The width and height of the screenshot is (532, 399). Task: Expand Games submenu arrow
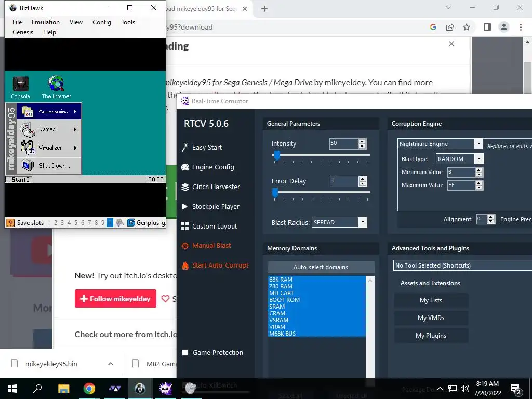75,129
